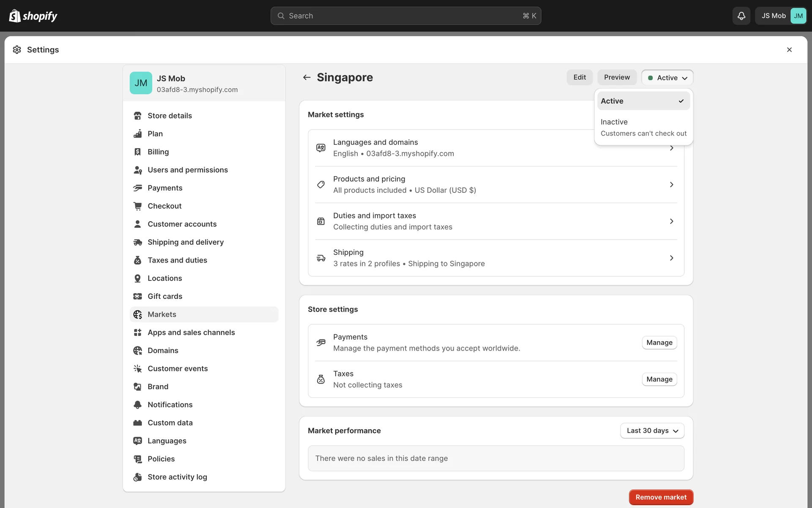Open the Last 30 days dropdown
Viewport: 812px width, 508px height.
point(652,431)
